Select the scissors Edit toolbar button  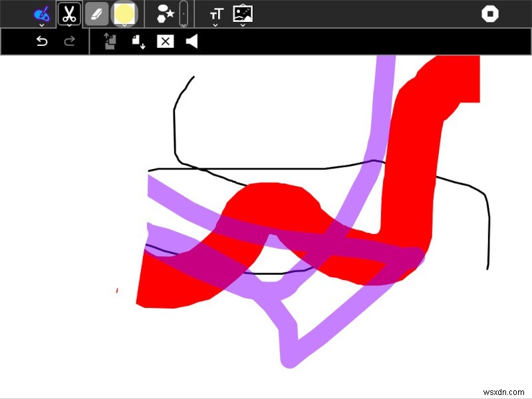pos(69,14)
